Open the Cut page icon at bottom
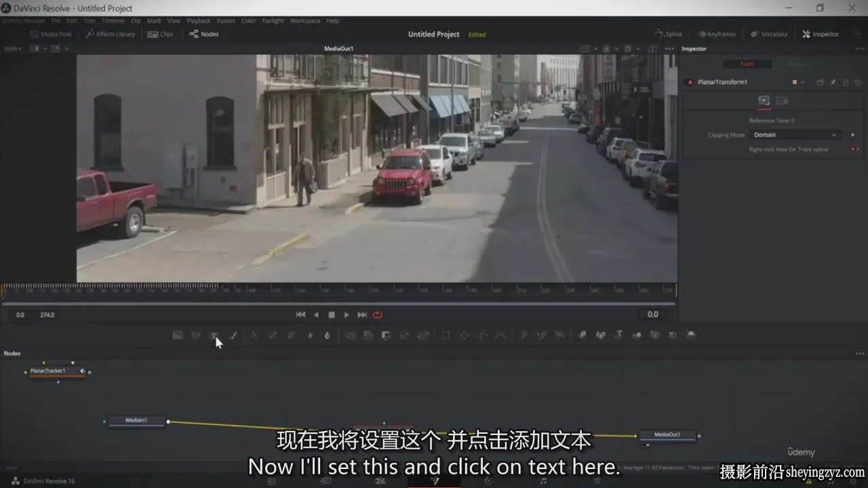868x488 pixels. pos(326,481)
